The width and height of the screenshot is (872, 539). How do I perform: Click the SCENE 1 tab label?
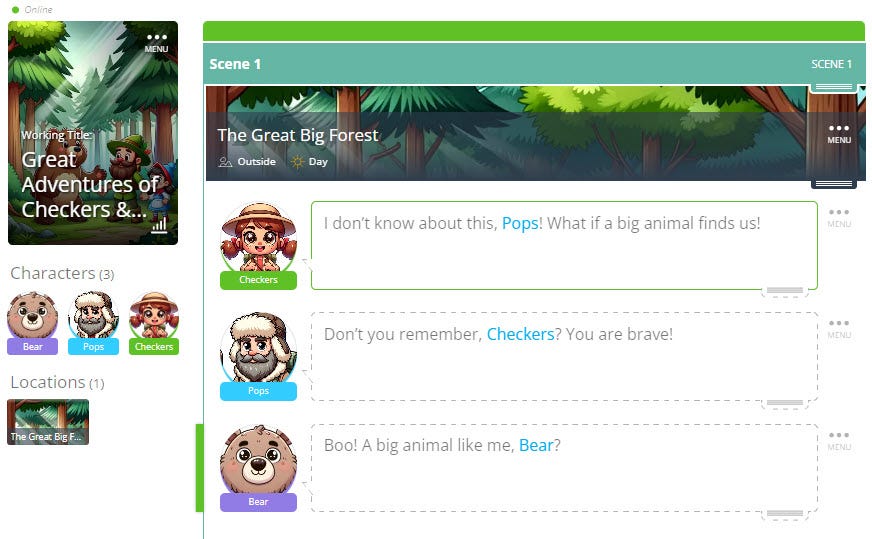(x=831, y=64)
